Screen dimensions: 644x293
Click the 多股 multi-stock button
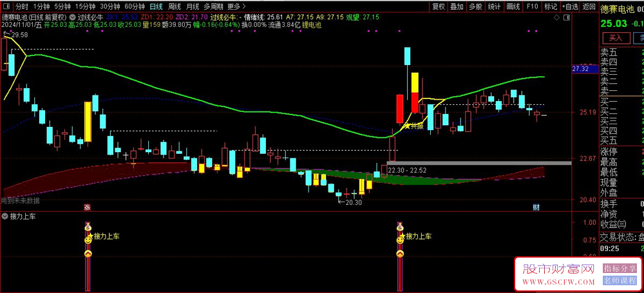tap(475, 6)
